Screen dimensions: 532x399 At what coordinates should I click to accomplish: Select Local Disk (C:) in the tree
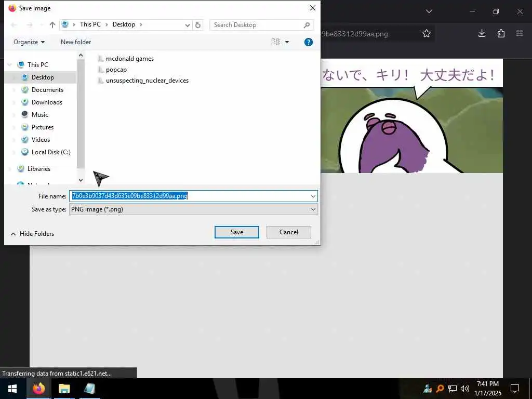click(x=51, y=152)
